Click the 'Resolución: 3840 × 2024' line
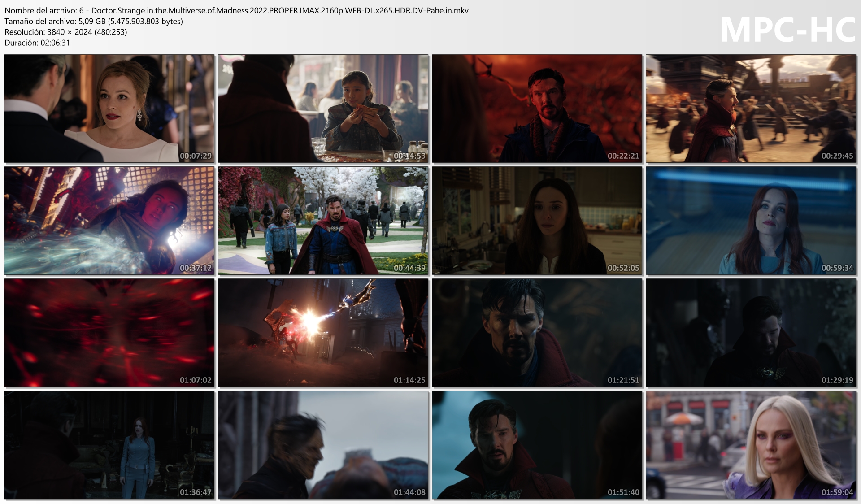The width and height of the screenshot is (861, 504). pos(66,32)
